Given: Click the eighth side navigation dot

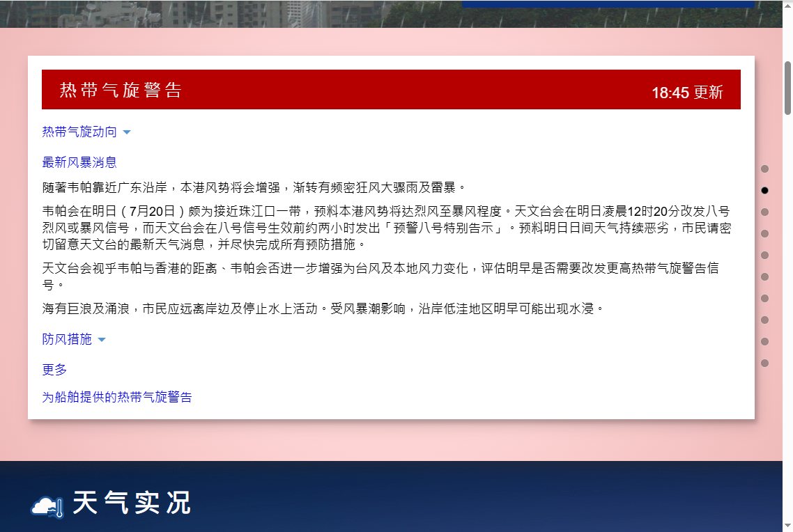Looking at the screenshot, I should (764, 320).
